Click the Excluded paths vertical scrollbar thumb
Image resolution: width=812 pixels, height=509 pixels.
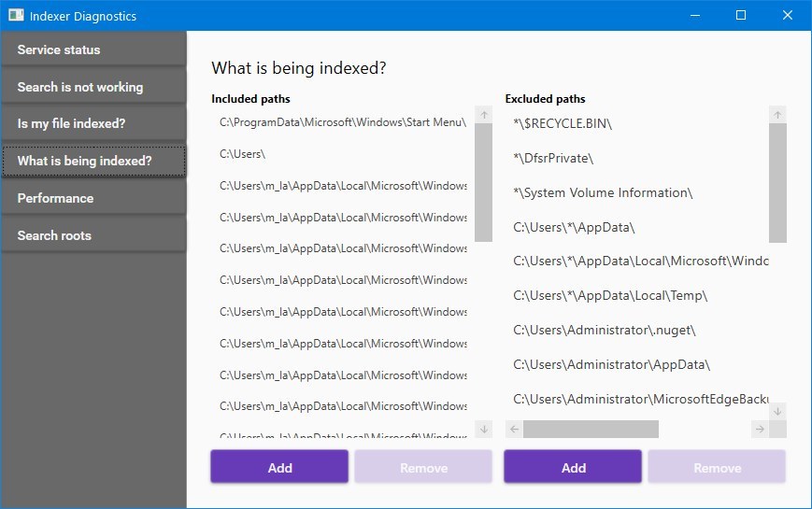777,183
